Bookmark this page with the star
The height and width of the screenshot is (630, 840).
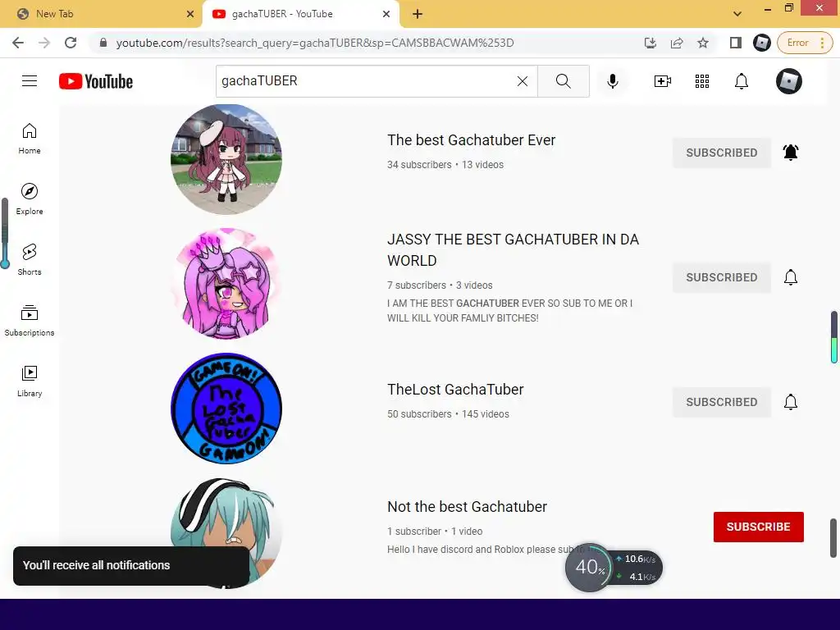coord(703,43)
